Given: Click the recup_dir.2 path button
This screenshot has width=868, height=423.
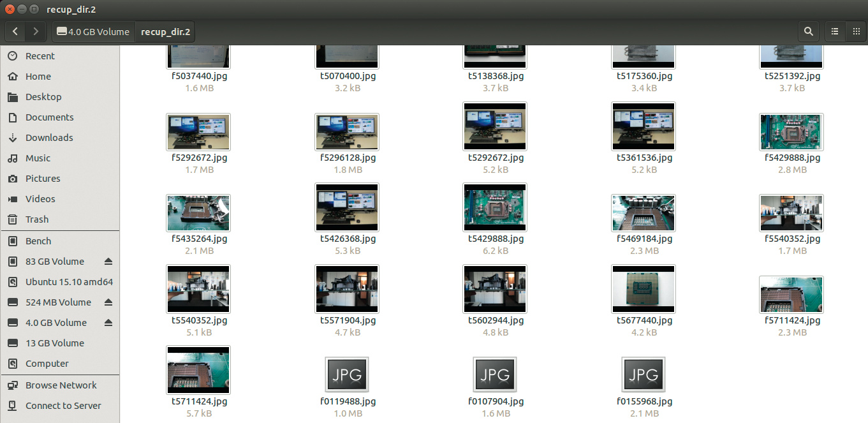Looking at the screenshot, I should [x=165, y=31].
